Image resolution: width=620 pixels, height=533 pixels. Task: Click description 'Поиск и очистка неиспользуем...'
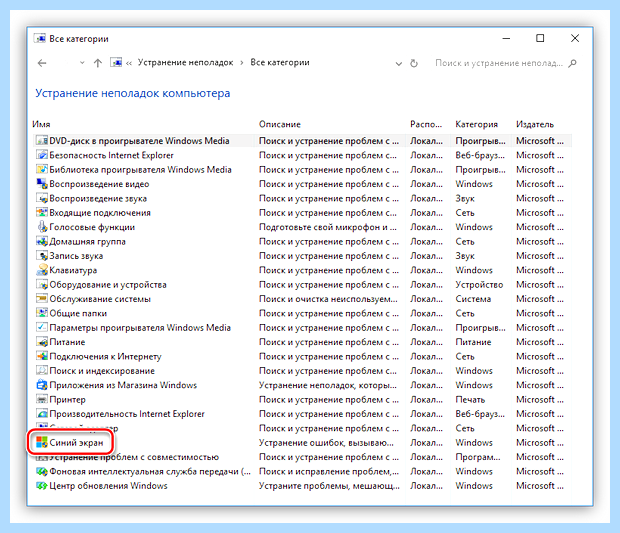pos(328,299)
